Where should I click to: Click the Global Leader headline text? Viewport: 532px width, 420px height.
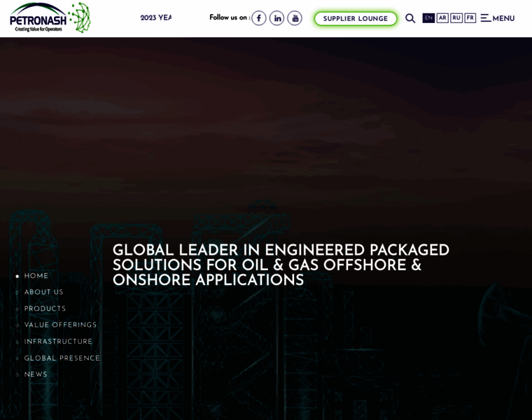pyautogui.click(x=281, y=265)
